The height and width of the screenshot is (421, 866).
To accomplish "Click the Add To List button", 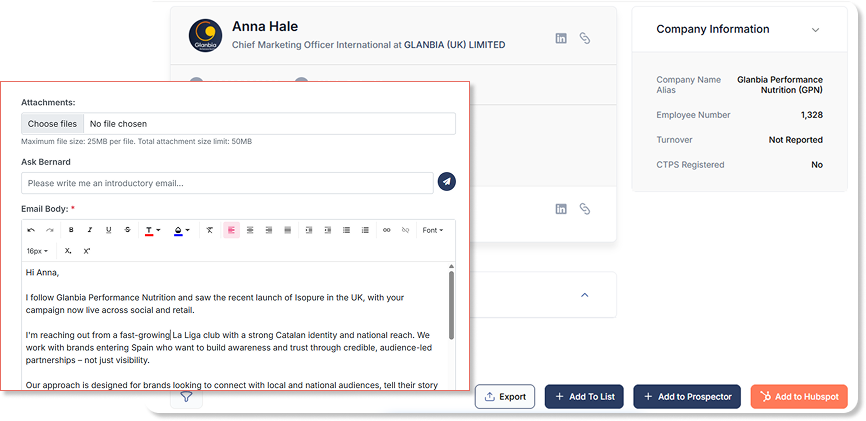I will coord(584,397).
